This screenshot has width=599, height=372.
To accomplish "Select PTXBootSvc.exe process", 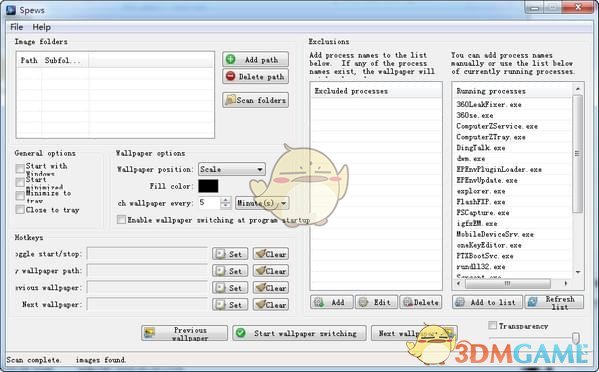I will 485,256.
